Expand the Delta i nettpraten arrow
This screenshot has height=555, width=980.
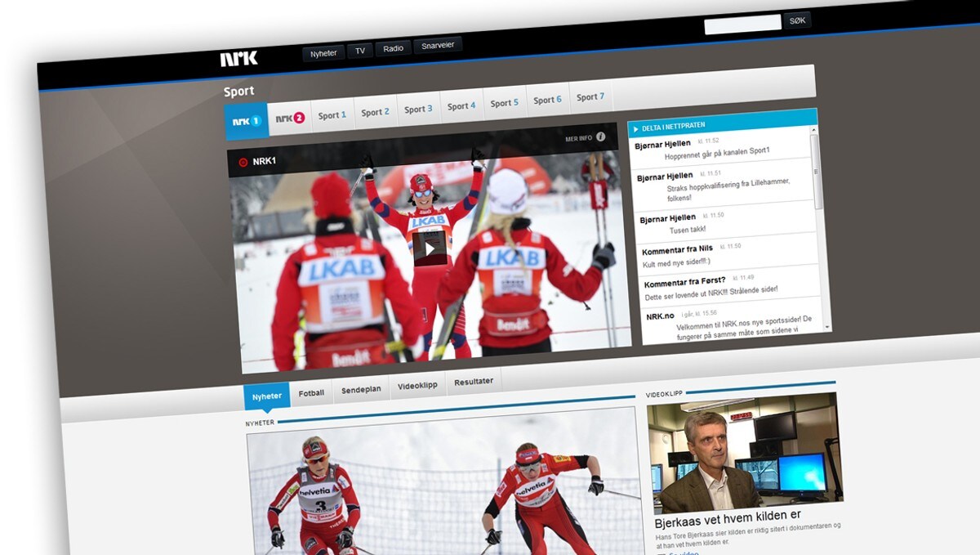coord(635,128)
